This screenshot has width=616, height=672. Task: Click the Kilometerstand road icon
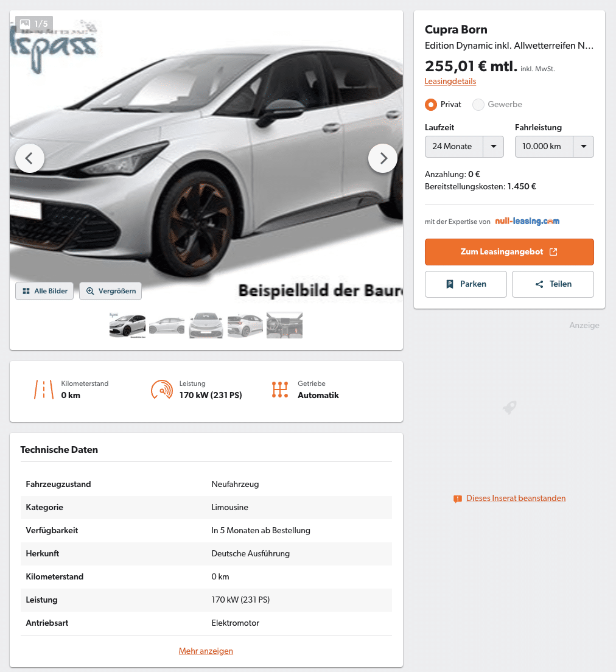(44, 390)
